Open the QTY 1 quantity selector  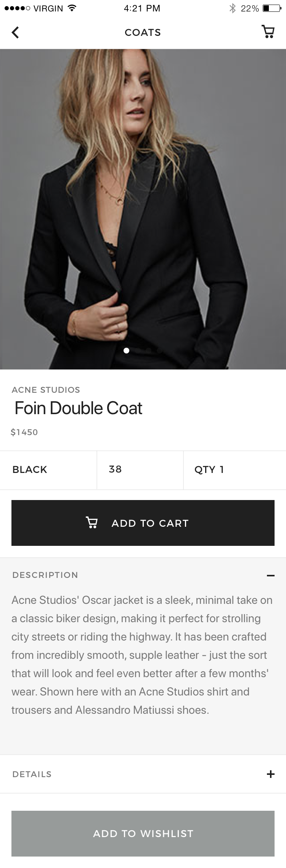[235, 470]
